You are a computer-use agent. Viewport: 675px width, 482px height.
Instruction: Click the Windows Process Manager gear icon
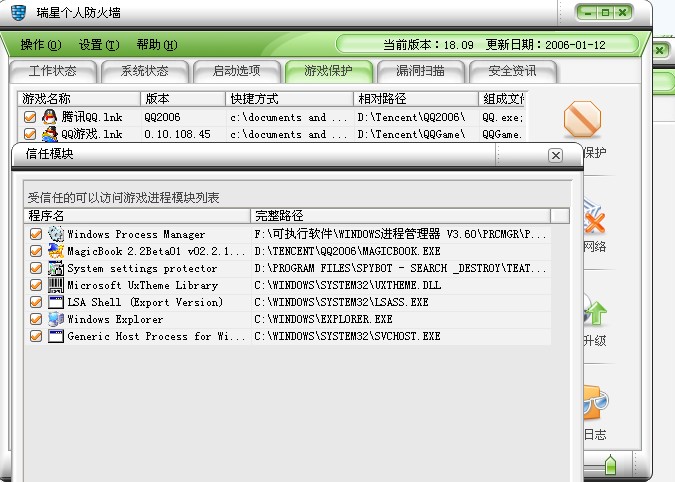tap(56, 234)
